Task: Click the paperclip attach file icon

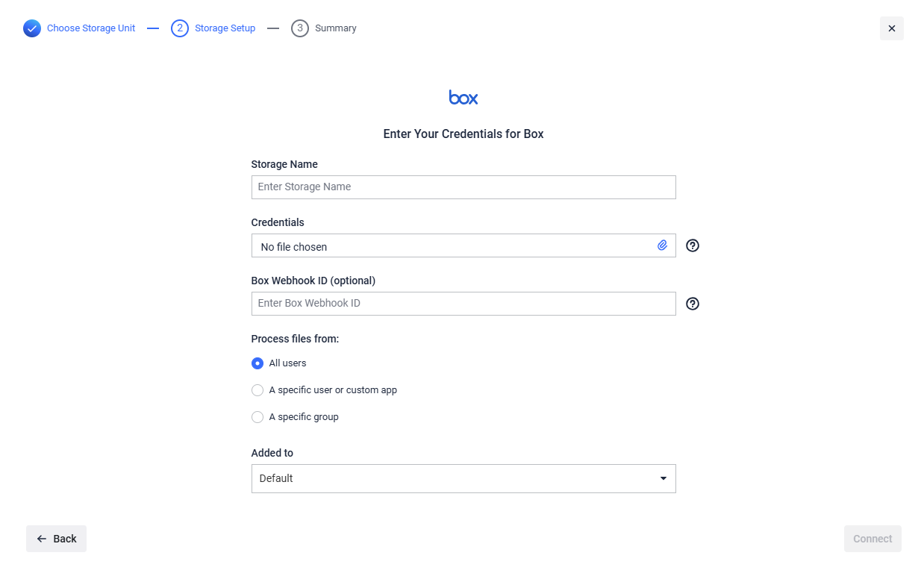Action: coord(662,245)
